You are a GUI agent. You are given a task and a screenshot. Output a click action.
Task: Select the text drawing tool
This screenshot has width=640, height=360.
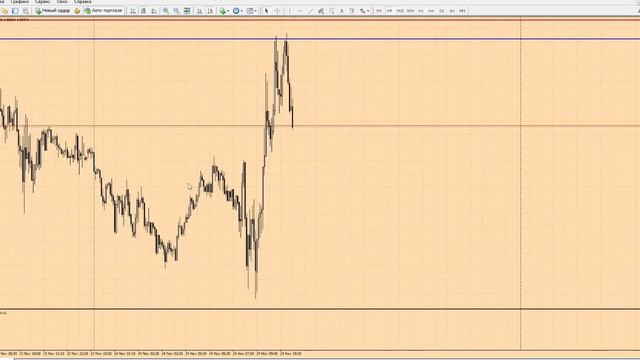[x=342, y=11]
